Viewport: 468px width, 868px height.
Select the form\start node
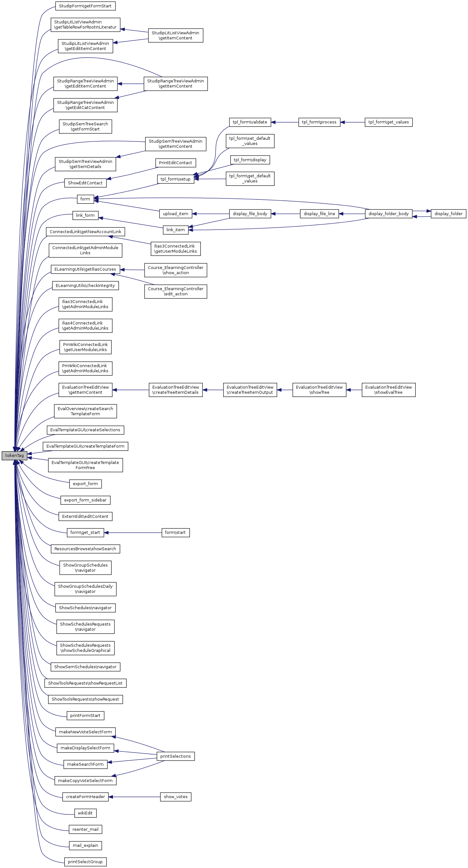(175, 532)
